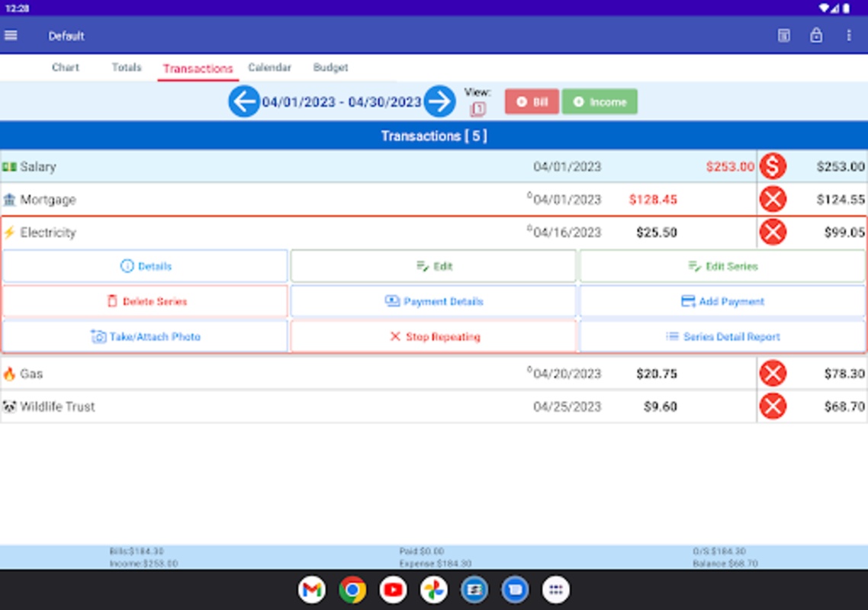Open the Budget tab

[330, 68]
